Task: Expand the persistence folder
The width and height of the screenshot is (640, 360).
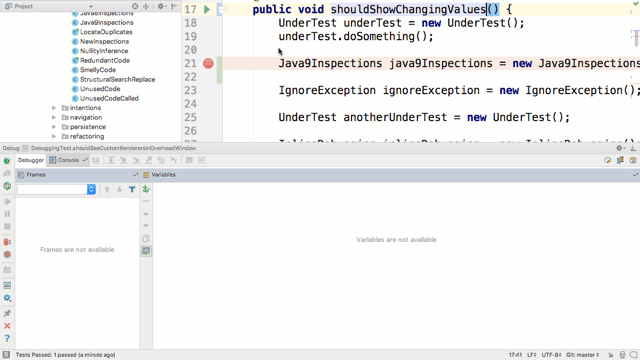Action: [x=54, y=127]
